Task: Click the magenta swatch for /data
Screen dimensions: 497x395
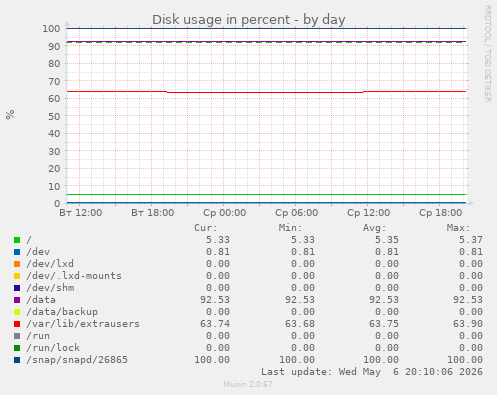Action: (x=17, y=300)
